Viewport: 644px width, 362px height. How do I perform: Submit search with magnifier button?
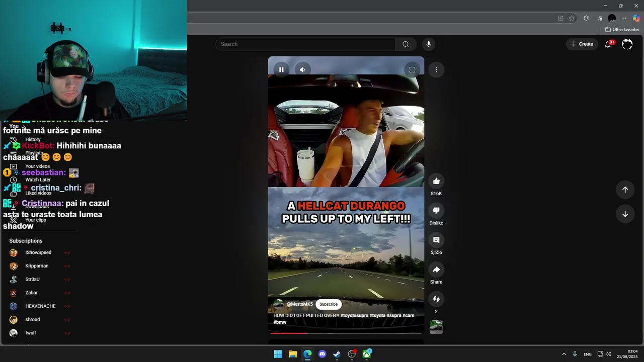point(406,44)
